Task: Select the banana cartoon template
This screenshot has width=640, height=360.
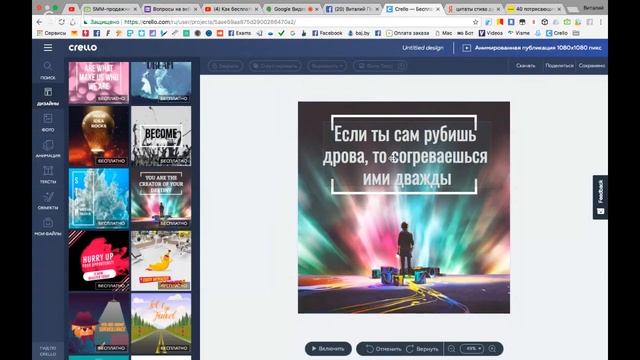Action: click(161, 261)
